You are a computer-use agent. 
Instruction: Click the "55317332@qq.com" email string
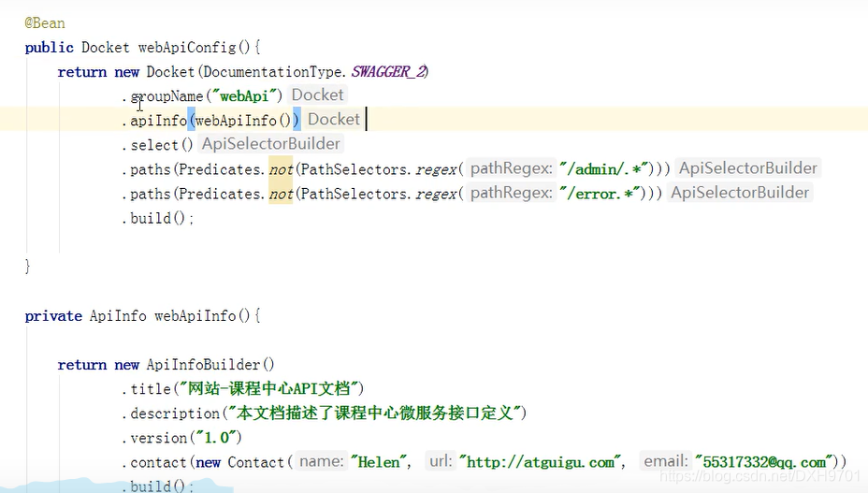(x=764, y=462)
